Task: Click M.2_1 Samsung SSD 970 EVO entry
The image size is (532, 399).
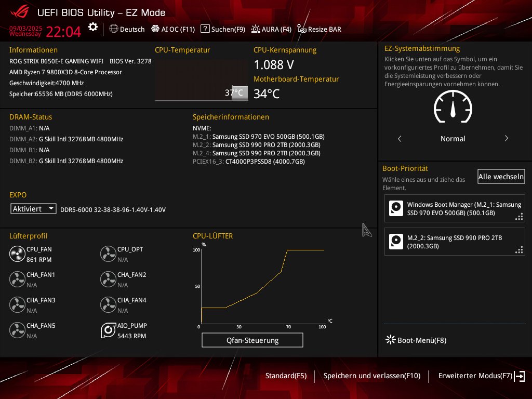Action: [x=259, y=137]
